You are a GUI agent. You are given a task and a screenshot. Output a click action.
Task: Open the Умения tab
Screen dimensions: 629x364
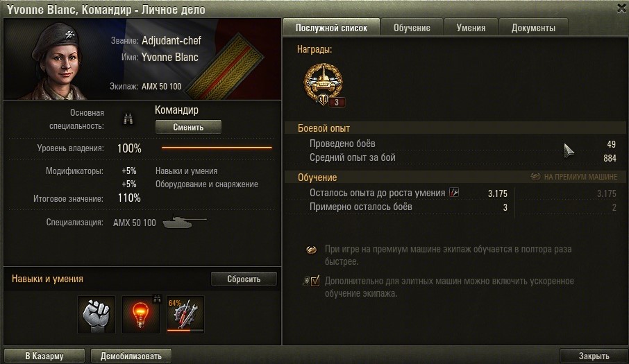471,28
